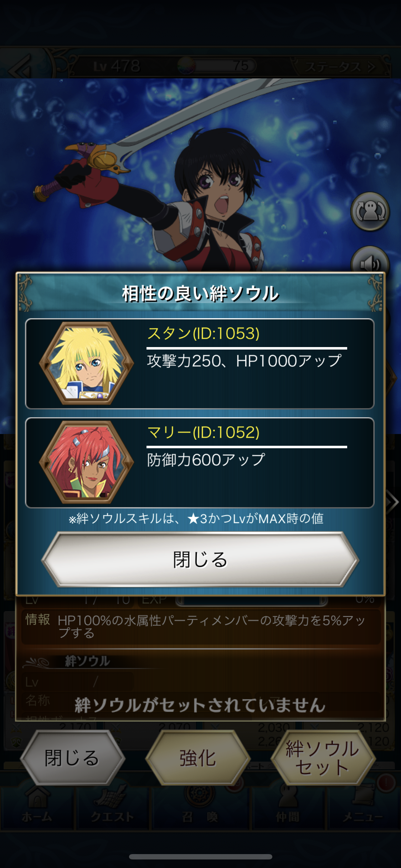The image size is (401, 868).
Task: Mute the character voice speaker icon
Action: click(370, 262)
